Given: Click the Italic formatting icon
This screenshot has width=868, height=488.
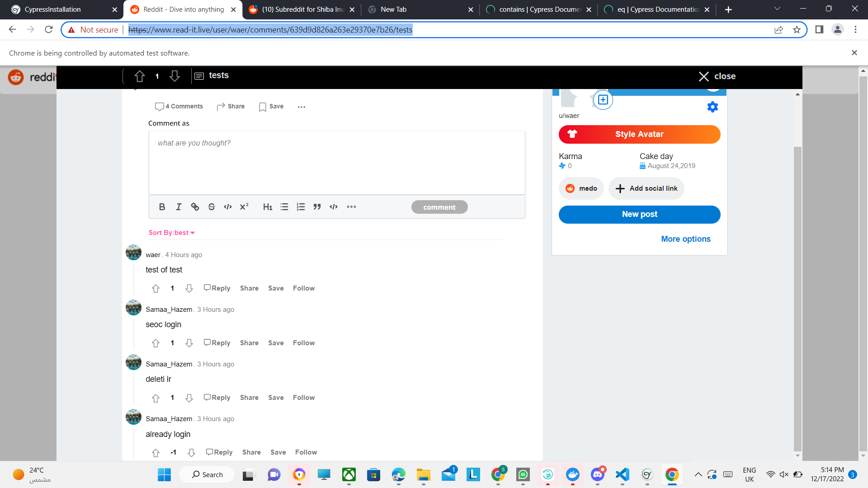Looking at the screenshot, I should pyautogui.click(x=179, y=207).
